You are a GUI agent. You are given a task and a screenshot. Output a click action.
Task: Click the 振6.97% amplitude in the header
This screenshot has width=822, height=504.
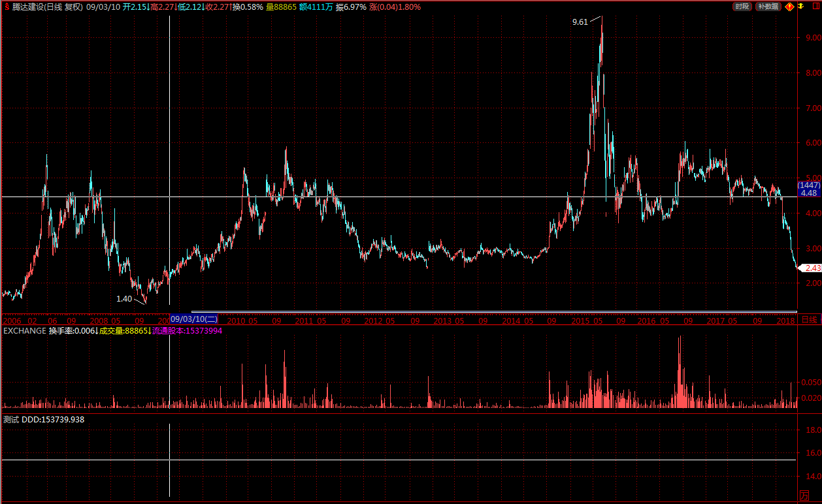tap(351, 7)
